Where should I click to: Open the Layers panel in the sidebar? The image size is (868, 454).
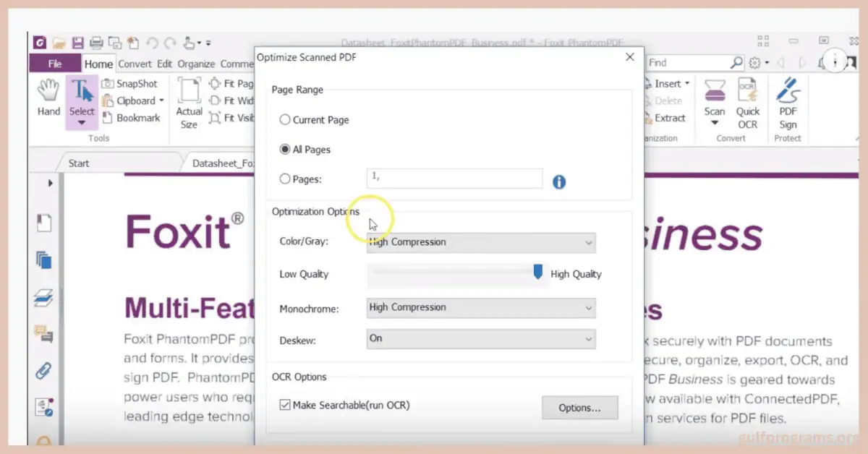point(44,297)
